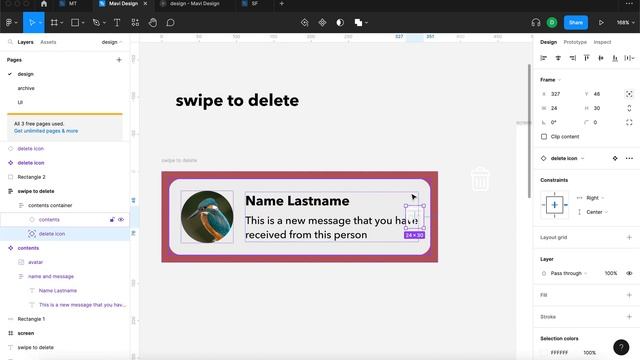Open the Center vertical constraint dropdown
The width and height of the screenshot is (640, 360).
pyautogui.click(x=597, y=212)
